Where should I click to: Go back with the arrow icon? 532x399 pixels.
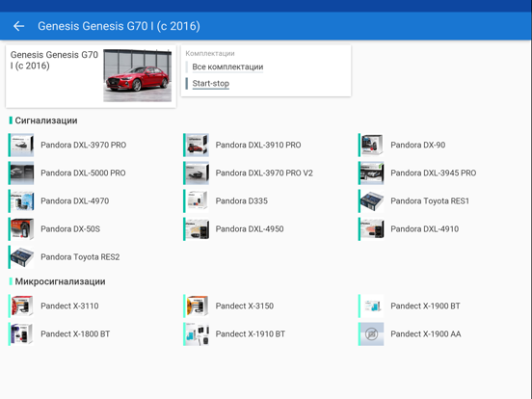(18, 26)
